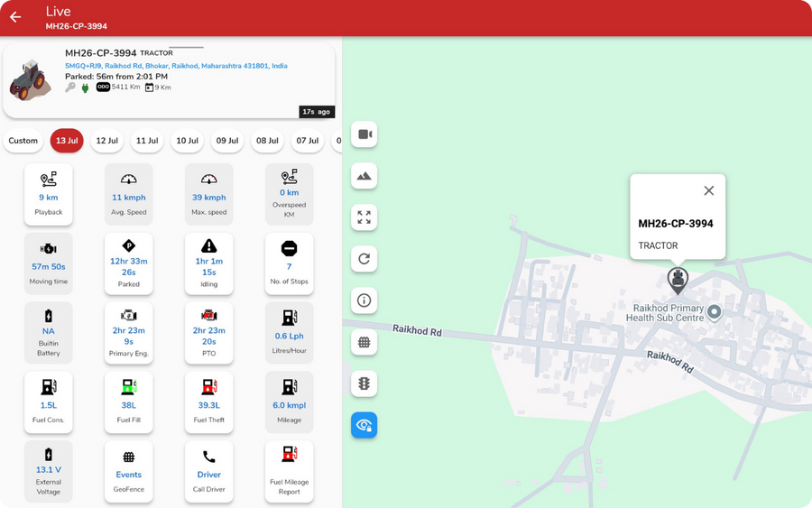This screenshot has width=812, height=508.
Task: Open the Parked duration card
Action: 128,263
